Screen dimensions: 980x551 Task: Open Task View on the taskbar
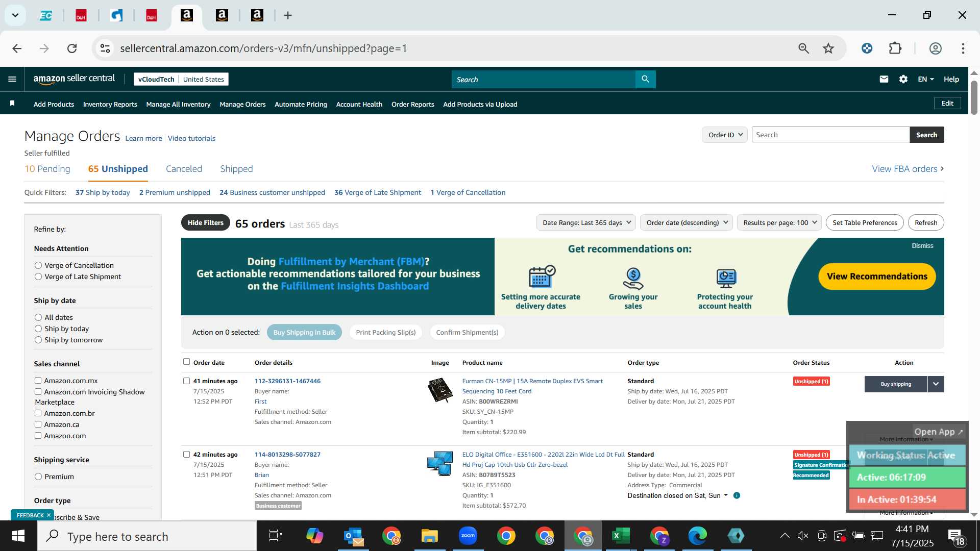click(x=276, y=536)
